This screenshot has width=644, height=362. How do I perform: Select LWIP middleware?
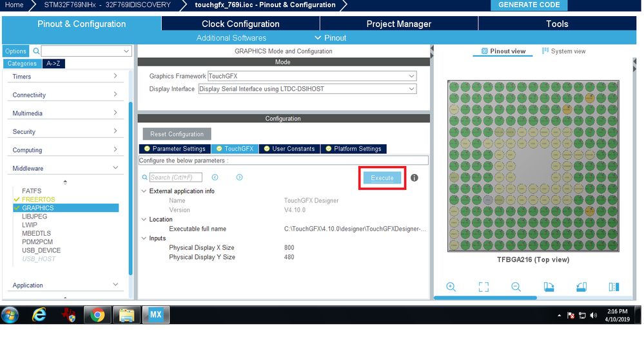30,225
